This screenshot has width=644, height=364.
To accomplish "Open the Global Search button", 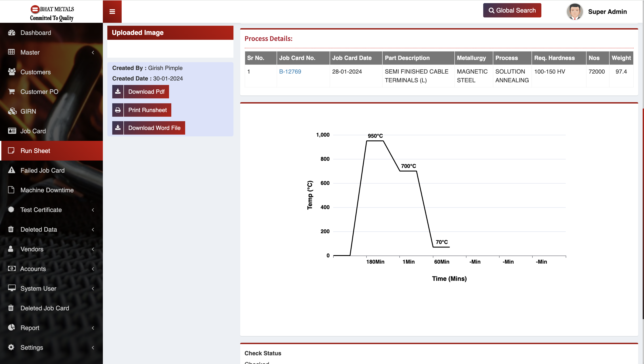I will (512, 11).
